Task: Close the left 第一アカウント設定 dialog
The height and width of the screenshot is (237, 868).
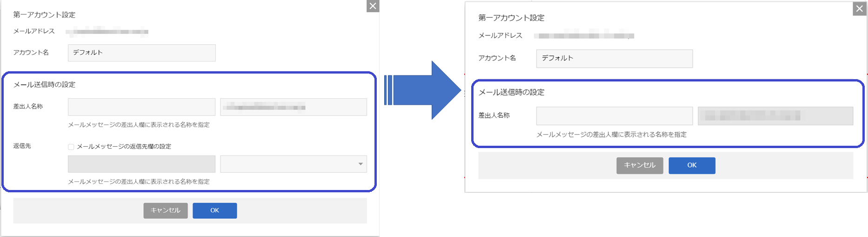Action: (x=373, y=6)
